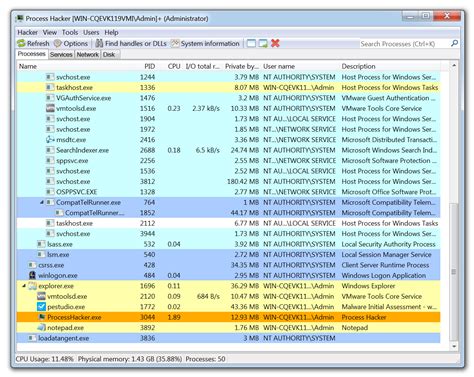Click the Malware Initial Assessment description
The width and height of the screenshot is (474, 377).
(389, 307)
